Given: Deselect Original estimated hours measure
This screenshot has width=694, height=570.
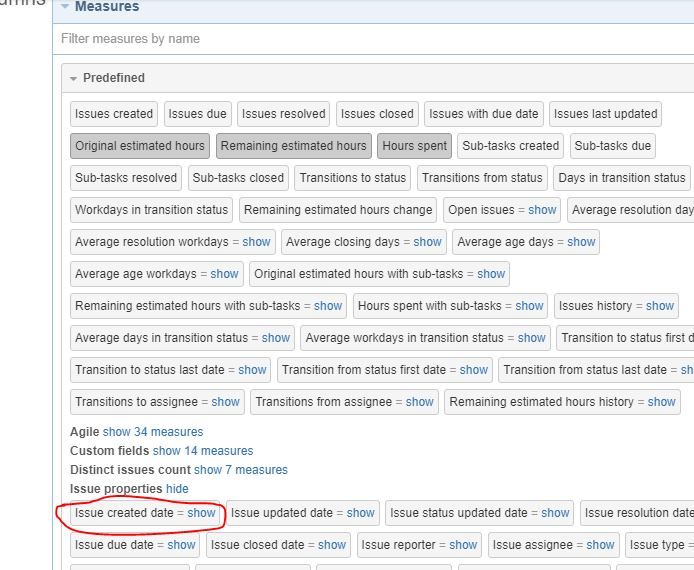Looking at the screenshot, I should click(140, 146).
